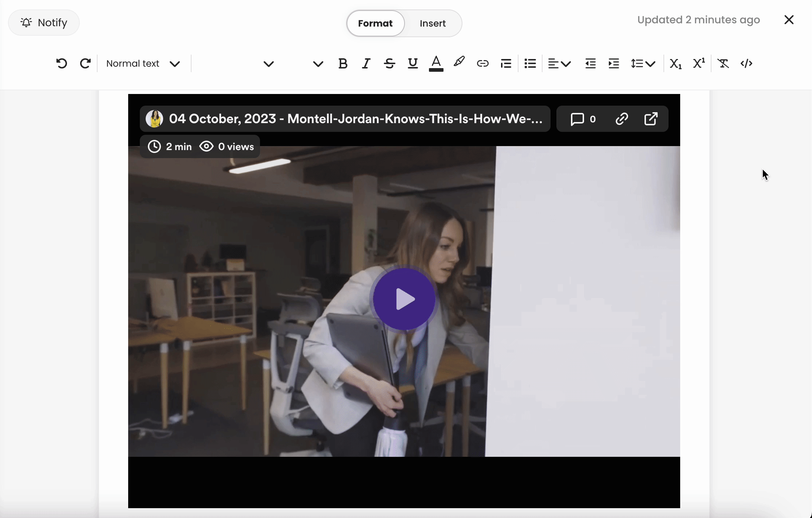Toggle strikethrough formatting
This screenshot has height=518, width=812.
click(389, 63)
